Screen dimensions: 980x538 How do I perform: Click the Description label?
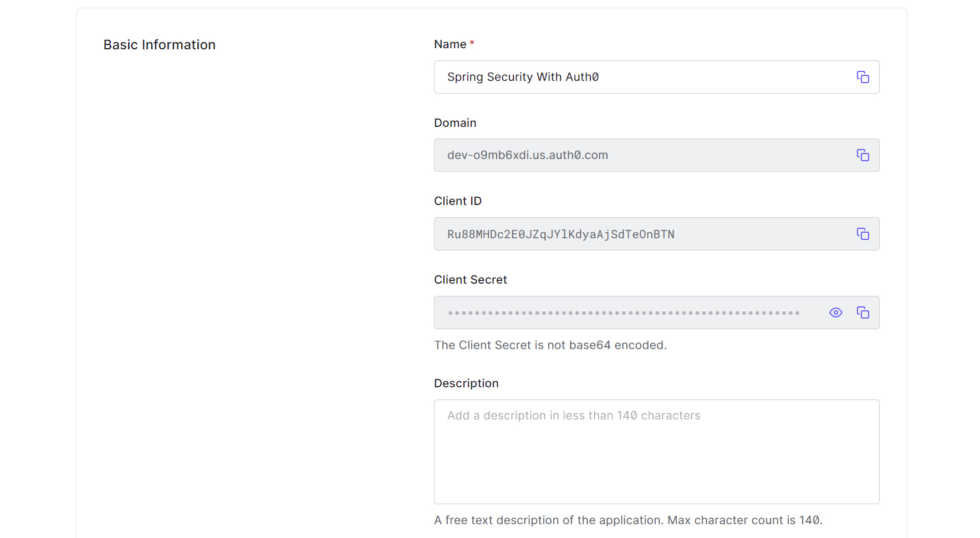[x=466, y=383]
